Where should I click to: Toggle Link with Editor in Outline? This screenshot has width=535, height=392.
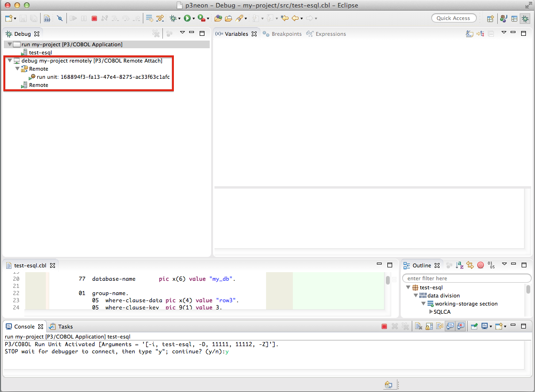[470, 265]
